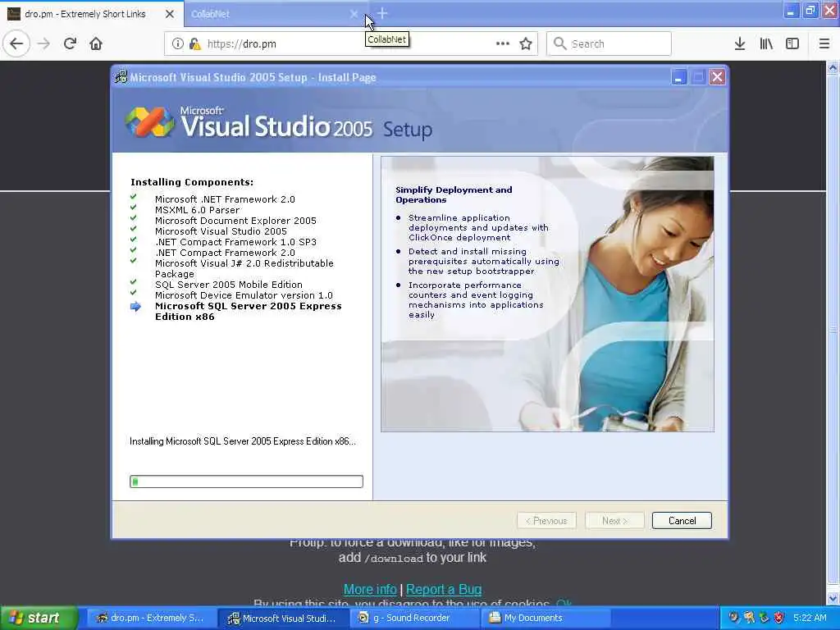Toggle Firefox sidebar icon

click(x=792, y=44)
